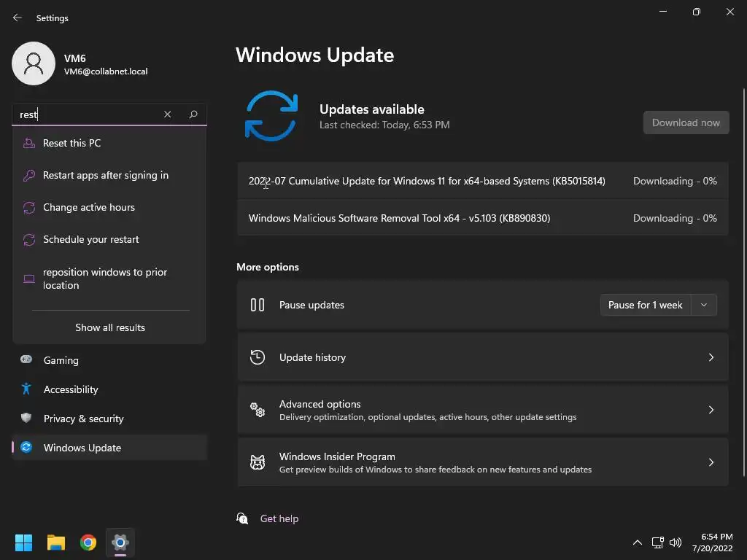This screenshot has width=747, height=560.
Task: Click the Windows Insider Program cat icon
Action: pos(258,462)
